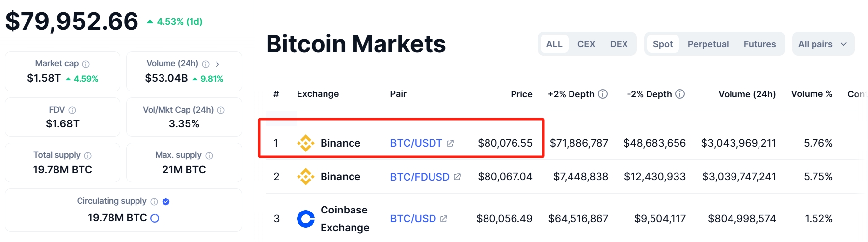Click the FDV info icon

(72, 110)
